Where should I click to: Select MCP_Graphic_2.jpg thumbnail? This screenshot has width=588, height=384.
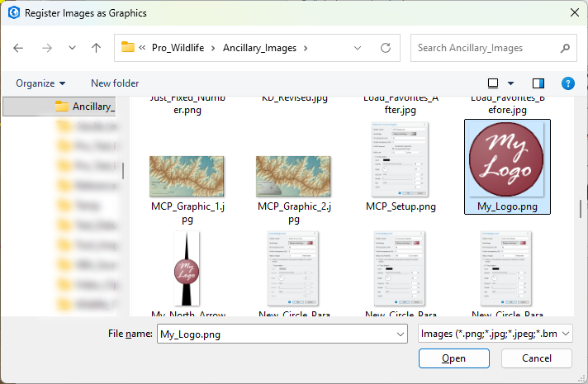tap(293, 176)
